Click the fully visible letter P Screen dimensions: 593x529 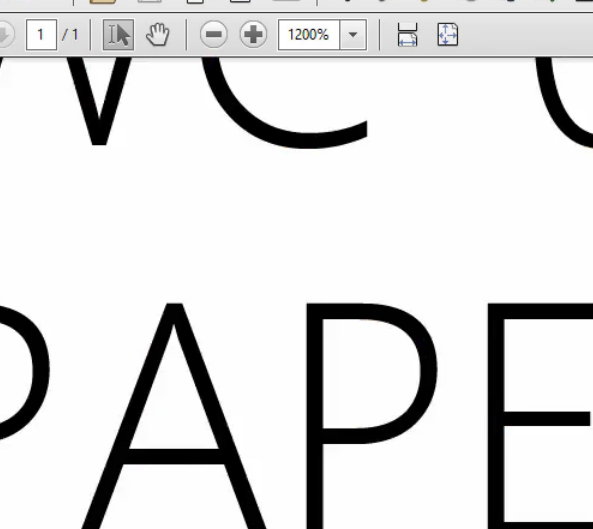coord(371,416)
